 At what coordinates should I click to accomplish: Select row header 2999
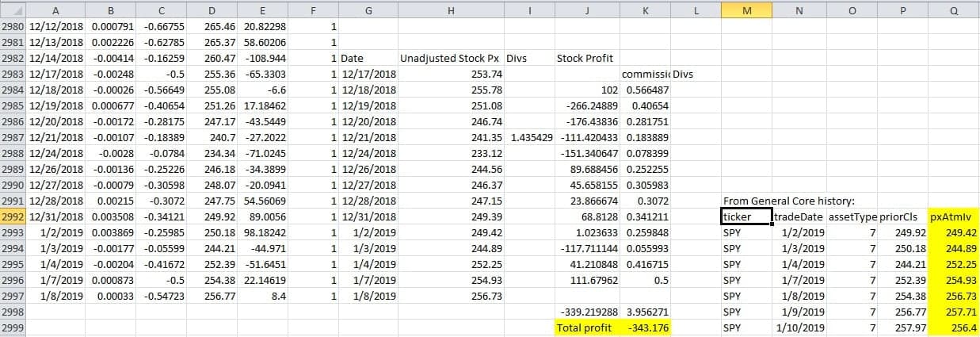(13, 327)
